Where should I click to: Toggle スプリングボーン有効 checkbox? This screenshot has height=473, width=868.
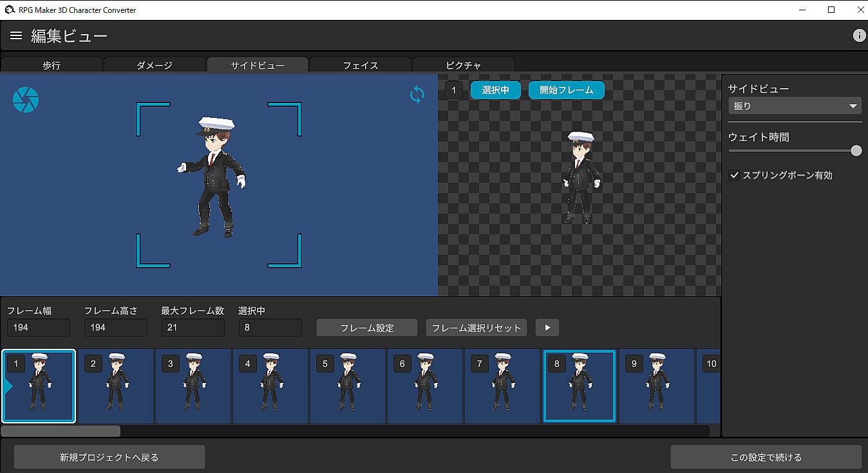(x=734, y=175)
